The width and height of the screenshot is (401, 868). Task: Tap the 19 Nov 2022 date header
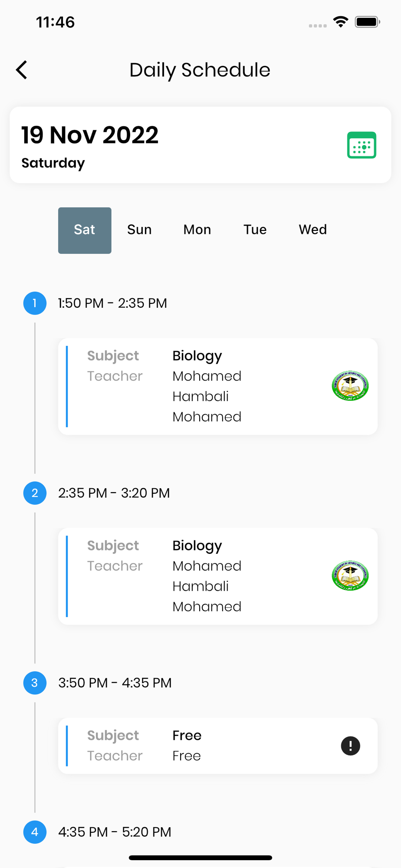click(x=90, y=135)
